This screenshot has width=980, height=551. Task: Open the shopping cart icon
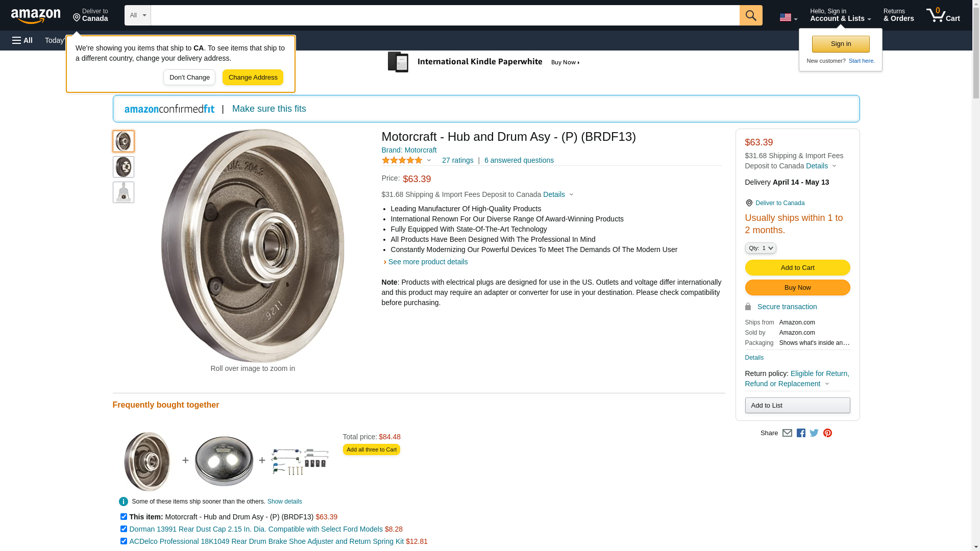tap(943, 15)
